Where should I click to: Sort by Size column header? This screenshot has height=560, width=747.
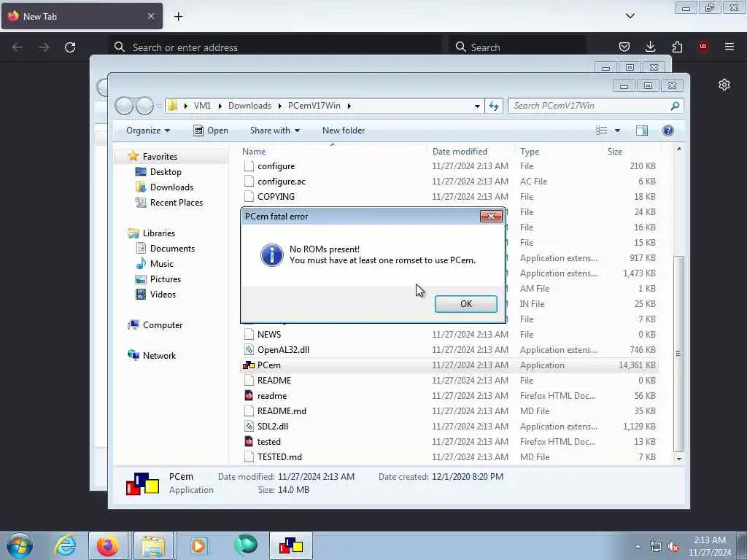tap(614, 152)
